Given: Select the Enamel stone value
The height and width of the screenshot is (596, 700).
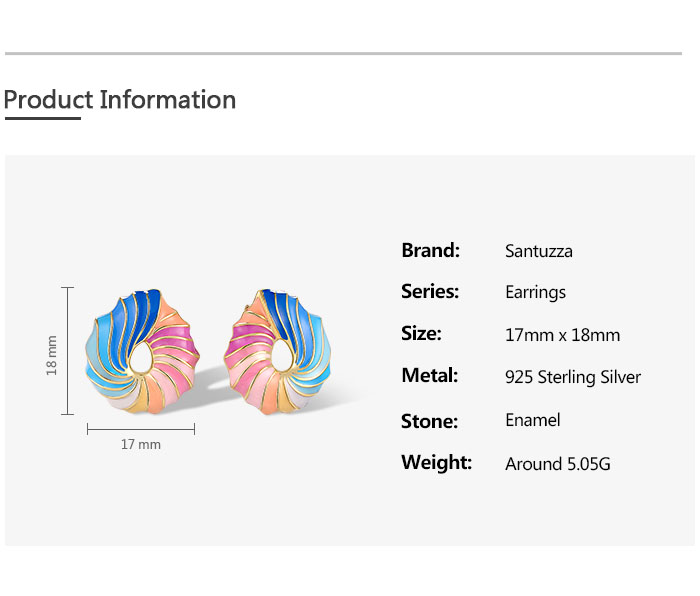Looking at the screenshot, I should tap(532, 420).
